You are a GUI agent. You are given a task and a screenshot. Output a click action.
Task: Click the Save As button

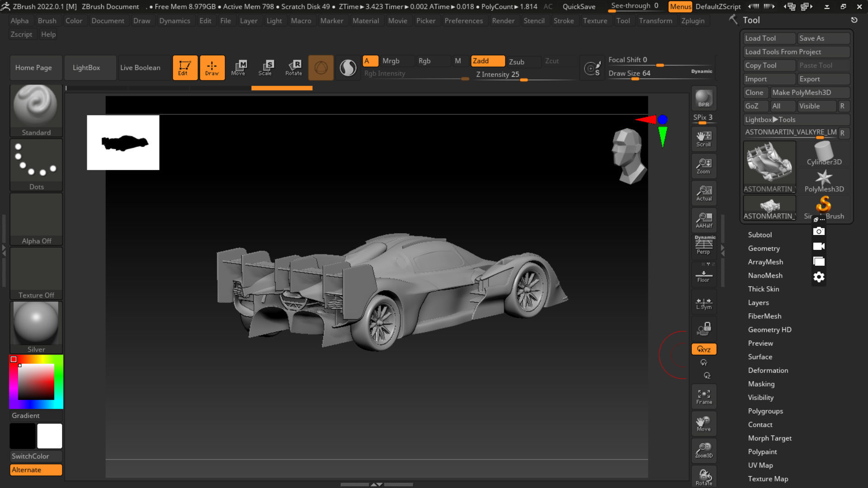(x=824, y=38)
